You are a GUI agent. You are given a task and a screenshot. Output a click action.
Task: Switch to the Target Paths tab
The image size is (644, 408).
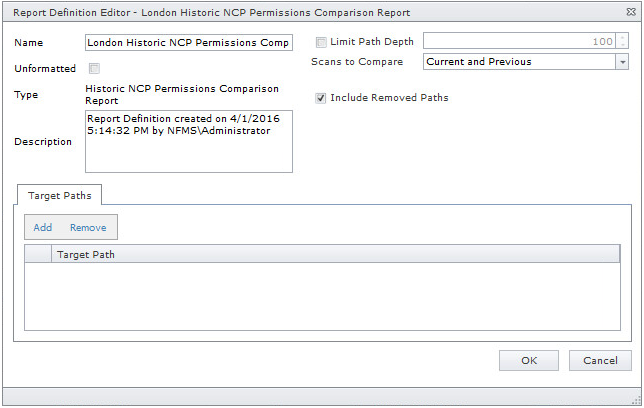(59, 195)
